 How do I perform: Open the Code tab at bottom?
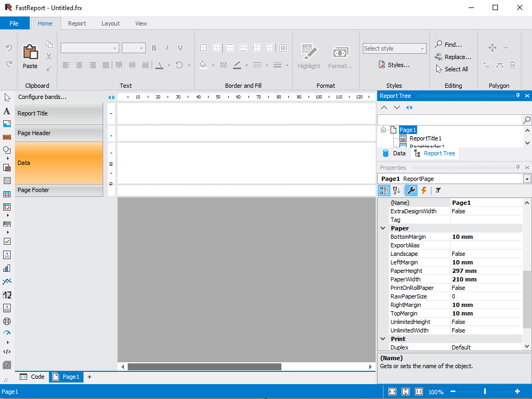[32, 377]
